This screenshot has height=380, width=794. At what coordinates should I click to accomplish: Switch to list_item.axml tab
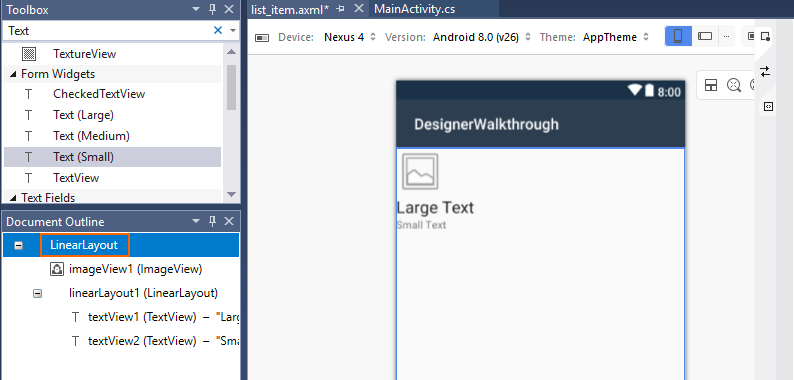tap(290, 9)
